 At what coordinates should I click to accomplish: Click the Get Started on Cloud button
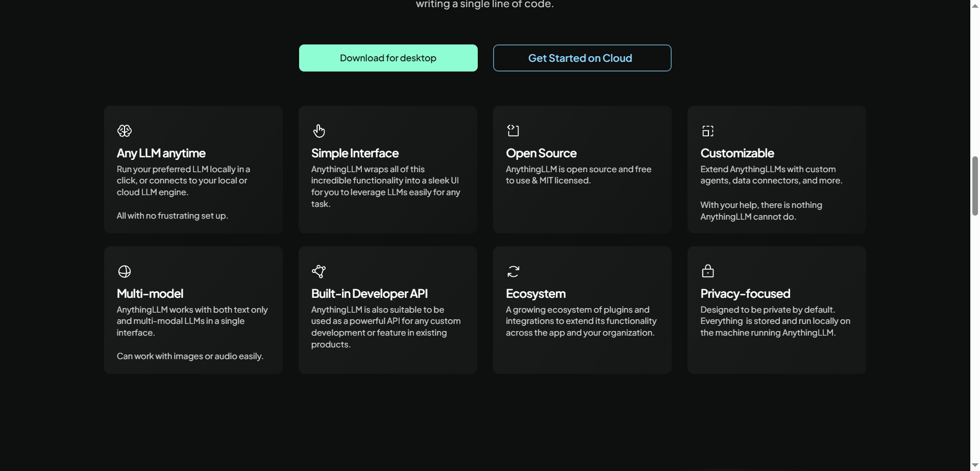point(582,58)
